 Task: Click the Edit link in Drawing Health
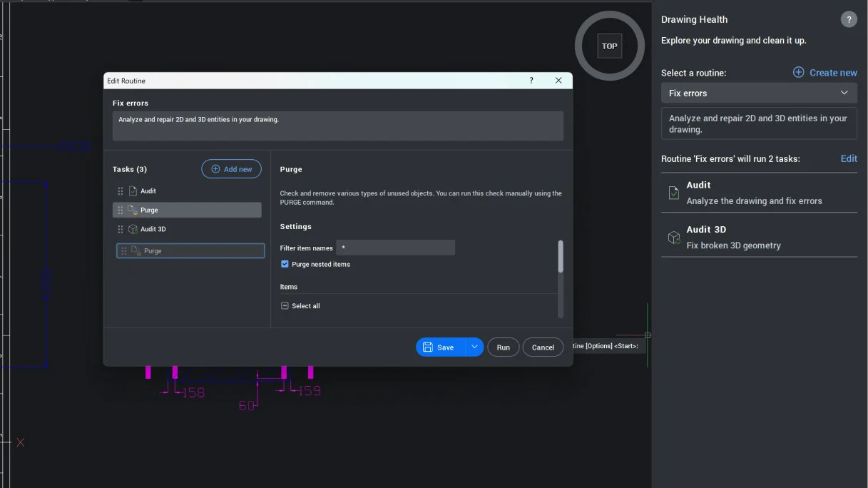pos(849,158)
